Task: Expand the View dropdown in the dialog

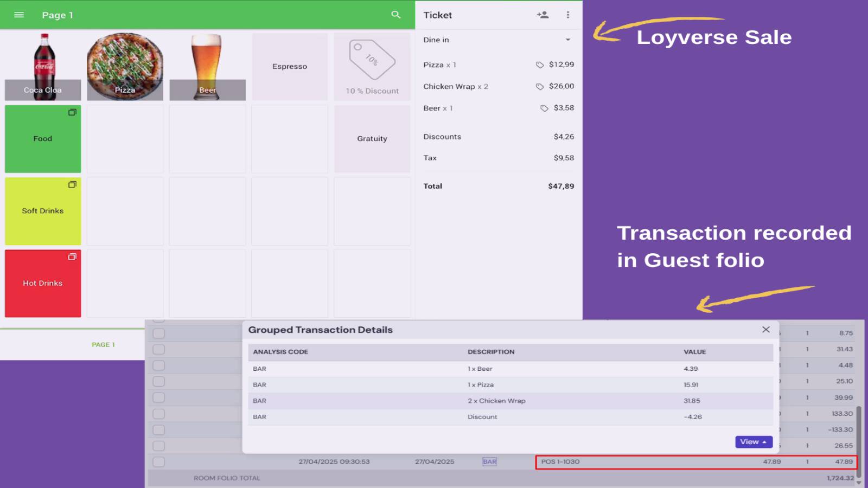Action: [x=753, y=442]
